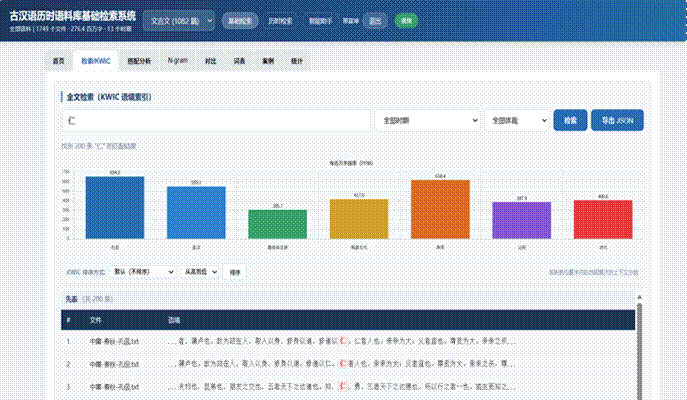Image resolution: width=687 pixels, height=400 pixels.
Task: Expand the 全部体裁 genre dropdown
Action: click(517, 120)
